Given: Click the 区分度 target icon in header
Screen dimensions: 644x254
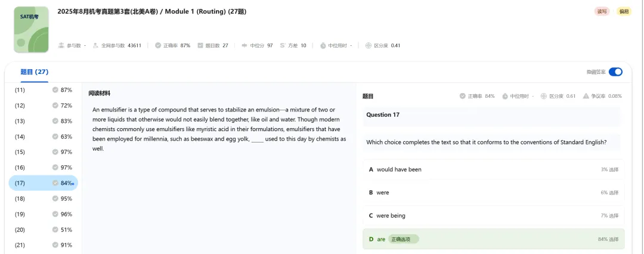Looking at the screenshot, I should tap(369, 45).
